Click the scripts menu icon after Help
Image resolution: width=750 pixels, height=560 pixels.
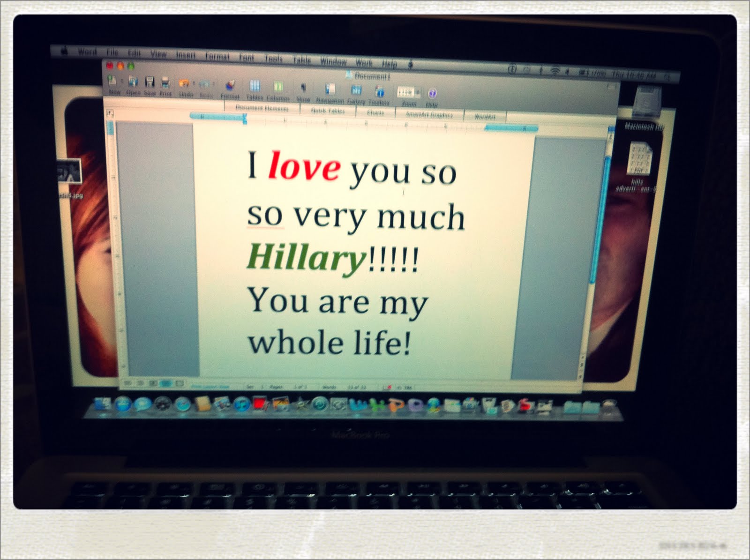pos(411,65)
